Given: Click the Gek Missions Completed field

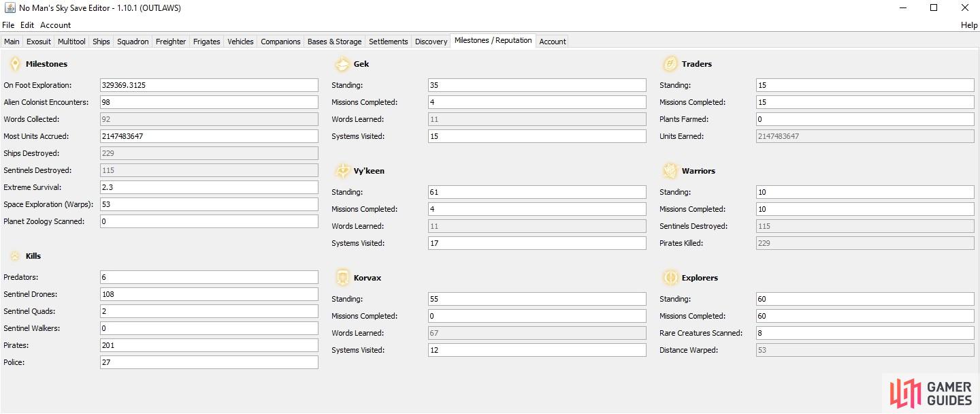Looking at the screenshot, I should 537,102.
